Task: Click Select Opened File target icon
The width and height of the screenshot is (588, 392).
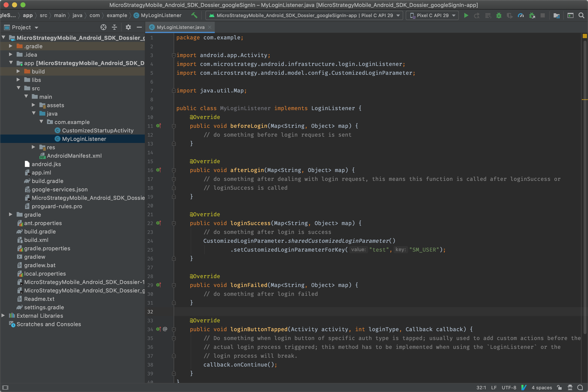Action: [103, 27]
